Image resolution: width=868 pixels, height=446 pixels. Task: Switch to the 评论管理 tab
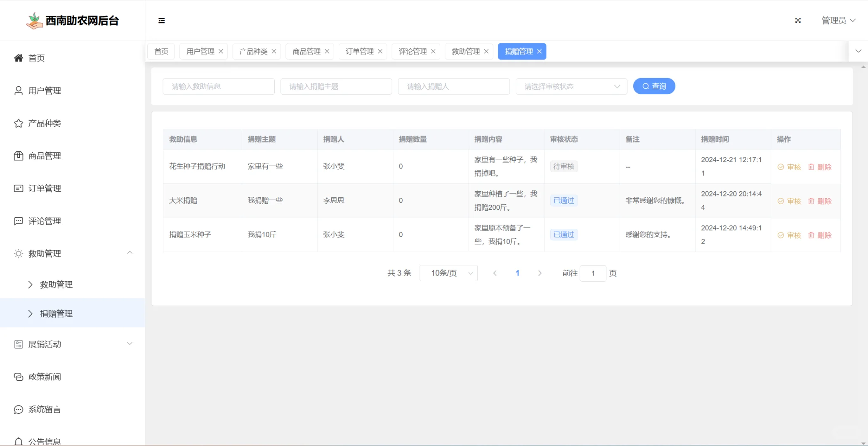412,51
